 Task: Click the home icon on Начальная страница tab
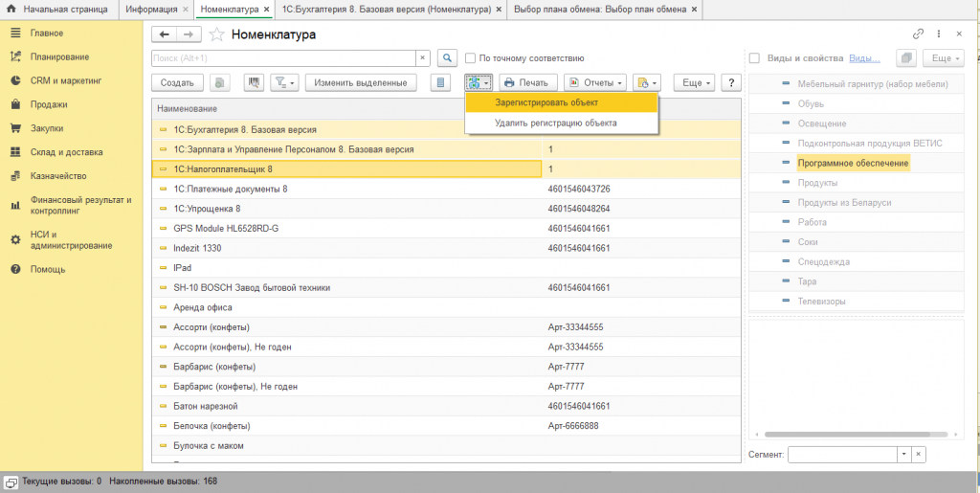pyautogui.click(x=11, y=10)
